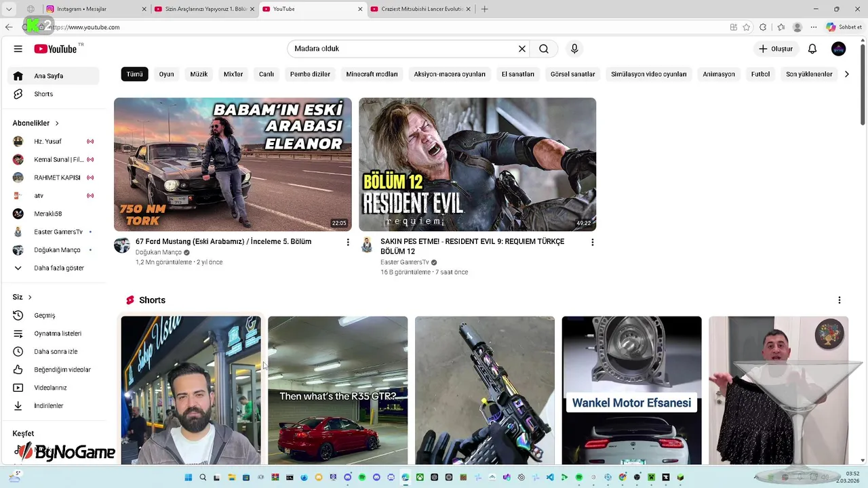Screen dimensions: 868x488
Task: Open more options for 67 Ford Mustang video
Action: pos(348,242)
